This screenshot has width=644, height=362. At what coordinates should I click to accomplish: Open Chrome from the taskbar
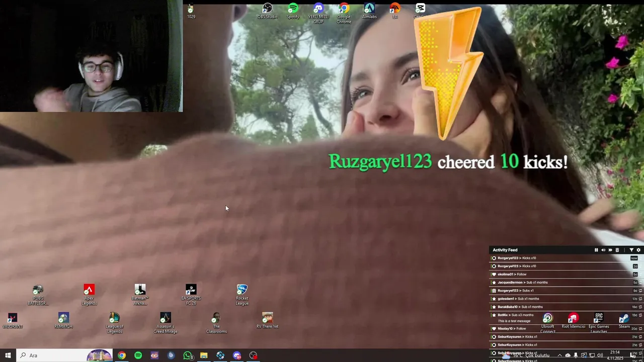(x=122, y=355)
